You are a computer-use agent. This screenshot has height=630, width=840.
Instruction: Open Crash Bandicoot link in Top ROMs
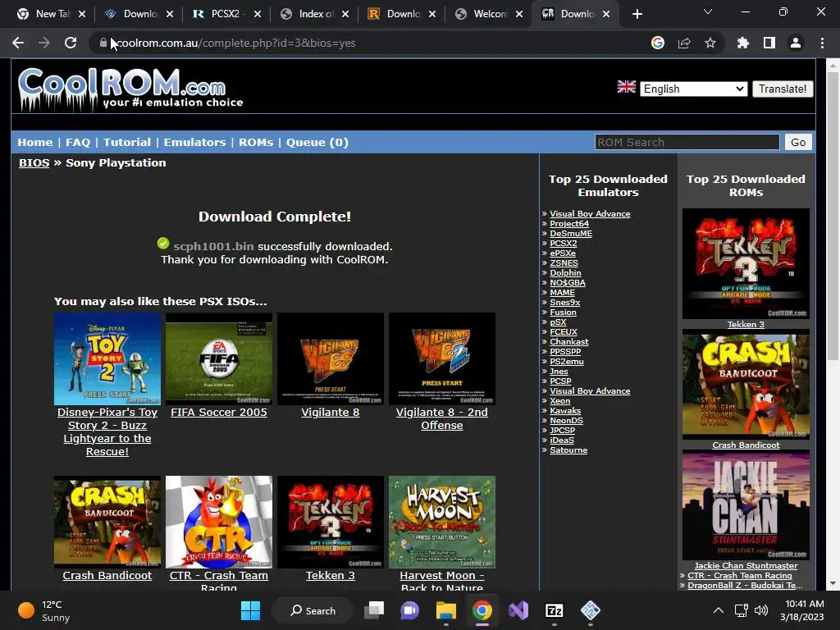click(x=746, y=445)
